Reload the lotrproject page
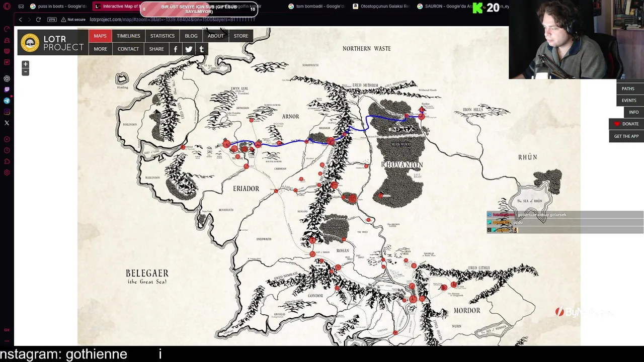This screenshot has height=362, width=644. pyautogui.click(x=38, y=20)
